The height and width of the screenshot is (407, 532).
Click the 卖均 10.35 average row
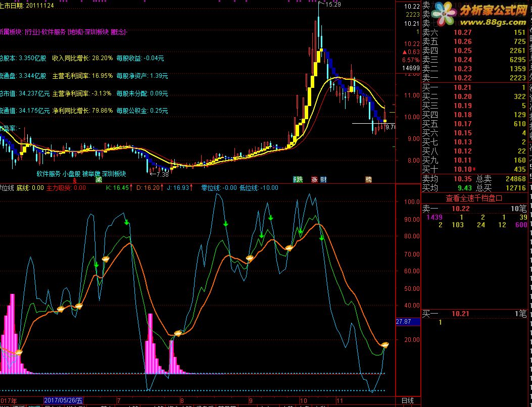coord(447,179)
